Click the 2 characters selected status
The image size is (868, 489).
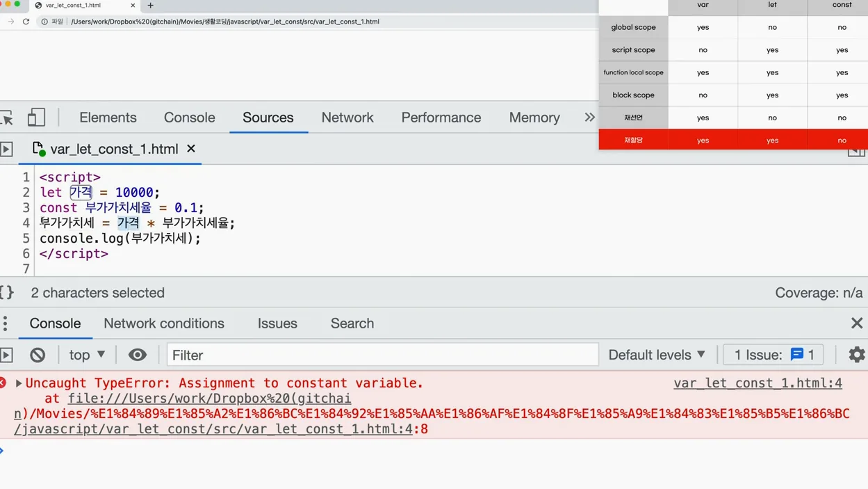coord(98,293)
